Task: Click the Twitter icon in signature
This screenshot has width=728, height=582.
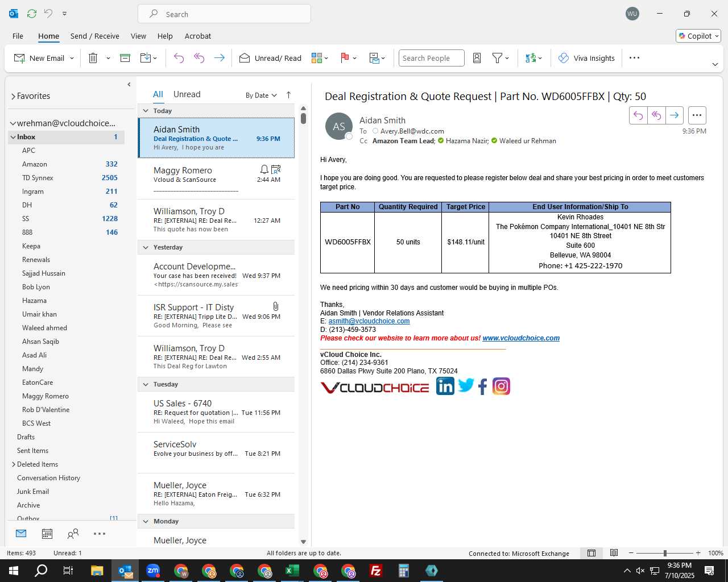Action: pos(466,386)
